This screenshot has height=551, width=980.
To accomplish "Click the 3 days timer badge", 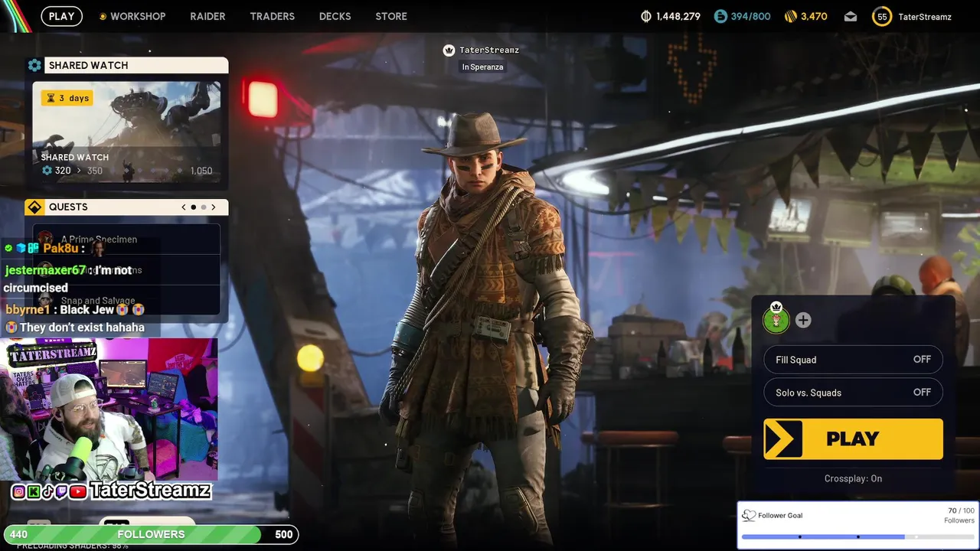I will click(68, 98).
